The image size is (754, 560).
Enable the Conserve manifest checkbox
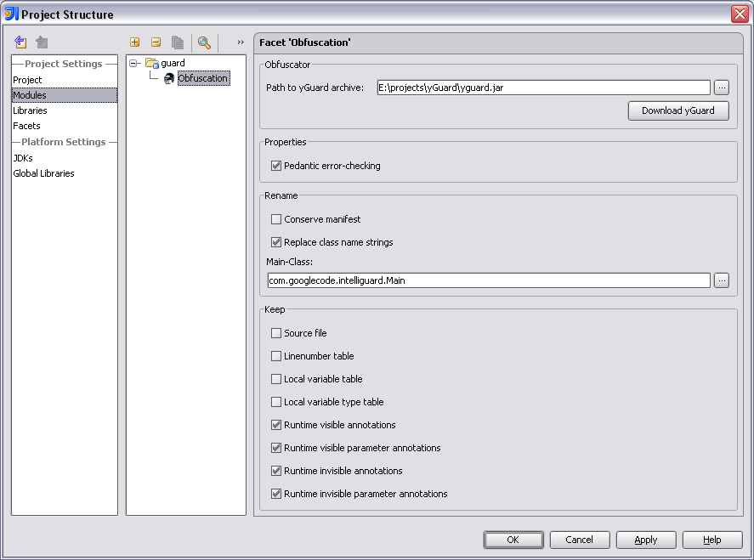point(276,219)
